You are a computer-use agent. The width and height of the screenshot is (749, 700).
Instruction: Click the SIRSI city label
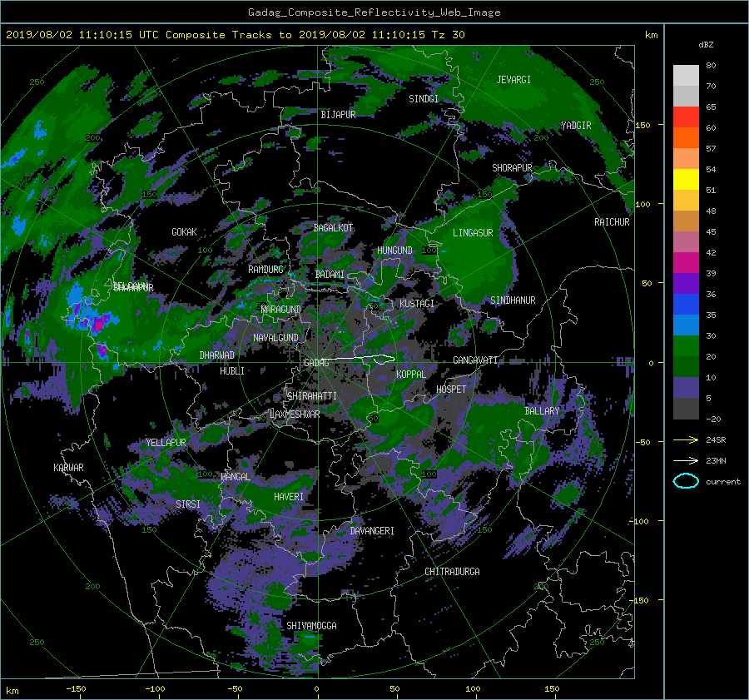(188, 504)
